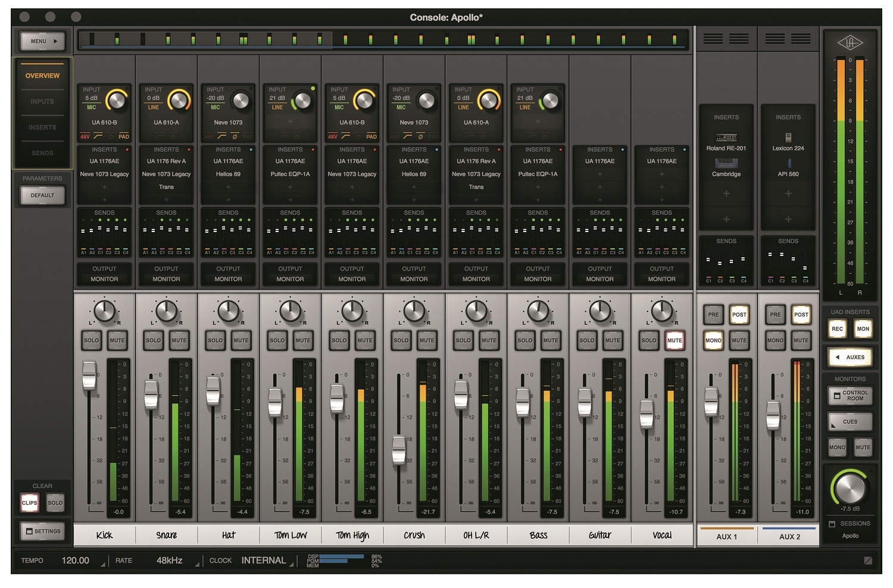Toggle 48V phantom power on Tom High channel
Viewport: 893px width, 588px height.
(332, 137)
